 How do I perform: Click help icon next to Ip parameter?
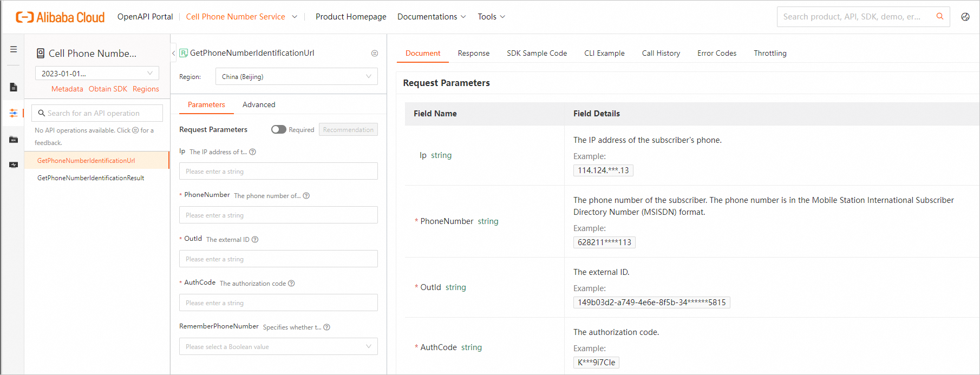point(252,152)
